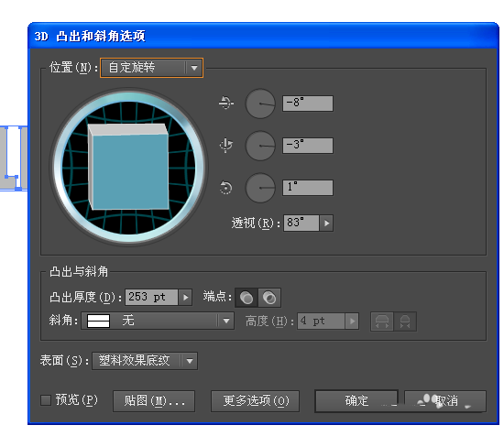Open the 表面 塑料效果底纹 dropdown
This screenshot has width=504, height=447.
[145, 361]
